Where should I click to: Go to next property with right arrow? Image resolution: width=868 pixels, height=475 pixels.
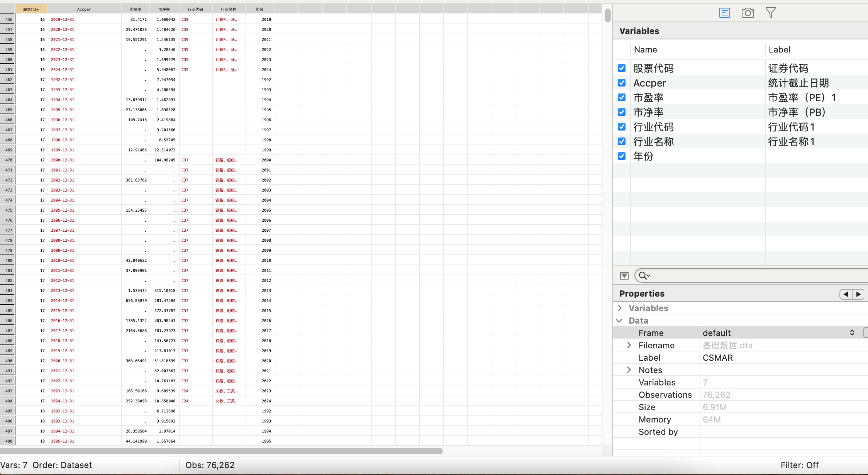pos(858,294)
